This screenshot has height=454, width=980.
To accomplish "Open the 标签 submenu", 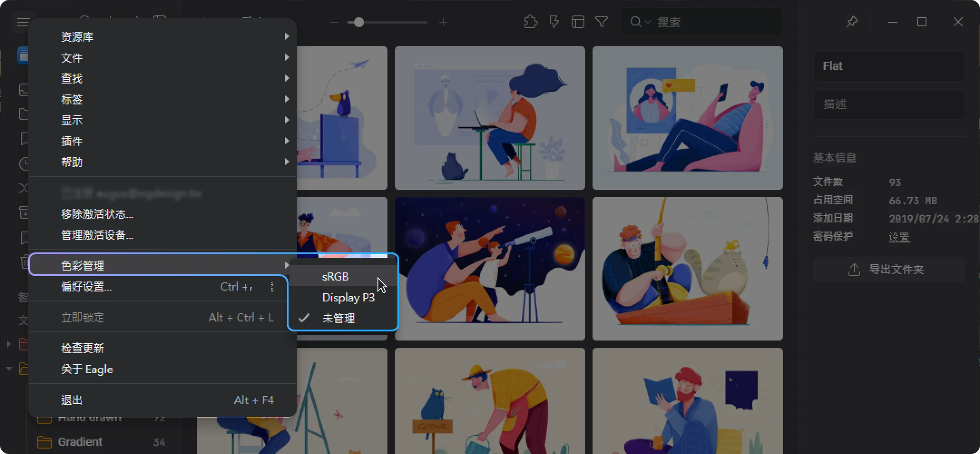I will 162,99.
